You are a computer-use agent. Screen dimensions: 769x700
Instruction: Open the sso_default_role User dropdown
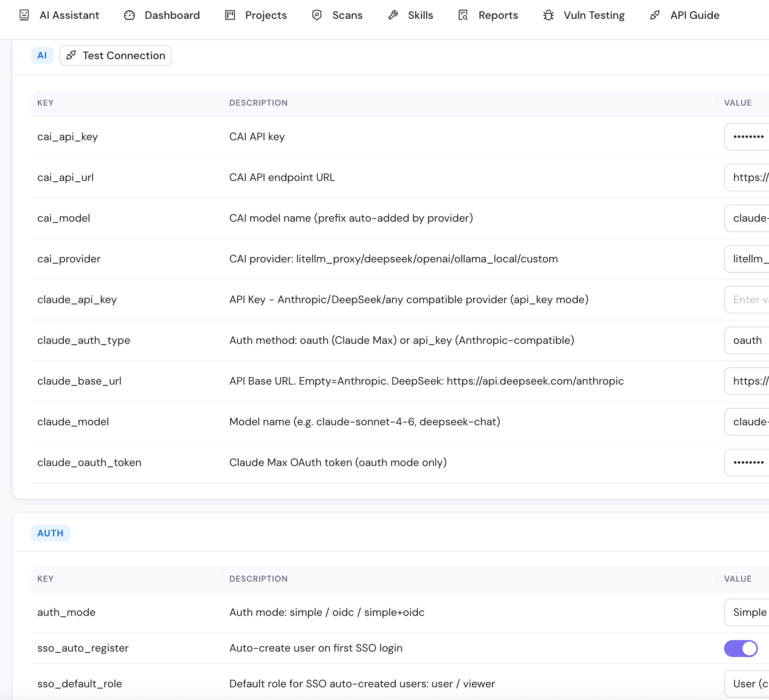pos(747,684)
